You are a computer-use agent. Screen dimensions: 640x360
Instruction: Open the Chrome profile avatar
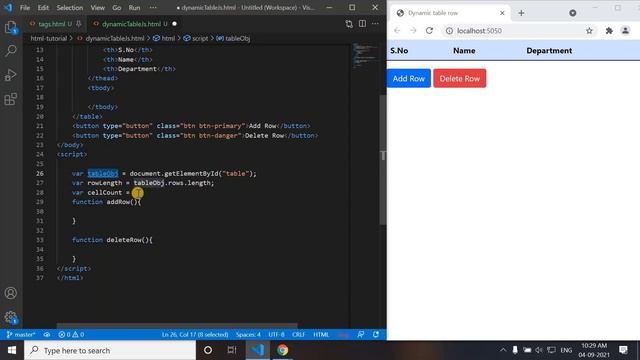coord(625,31)
